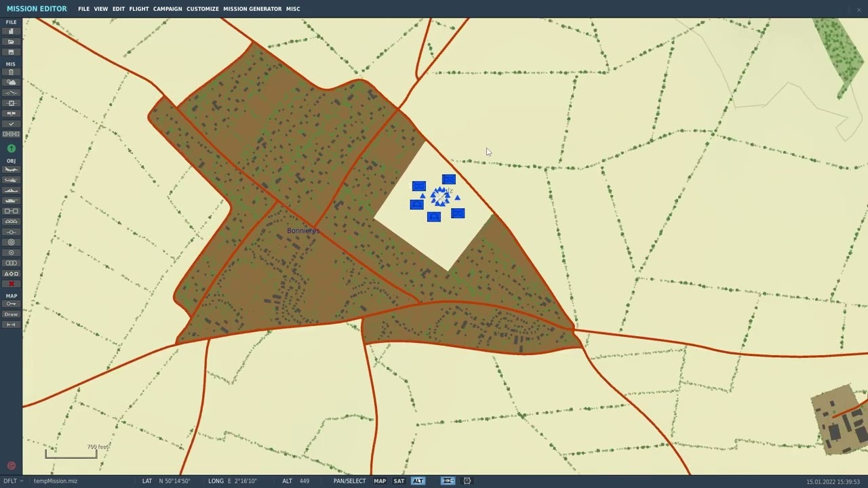Open the VIEW menu
This screenshot has height=488, width=868.
coord(101,9)
